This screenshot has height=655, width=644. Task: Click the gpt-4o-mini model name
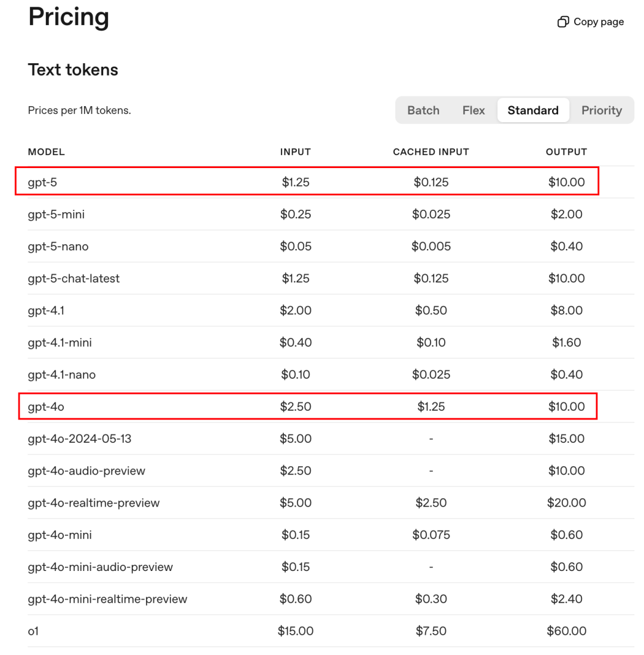tap(60, 535)
